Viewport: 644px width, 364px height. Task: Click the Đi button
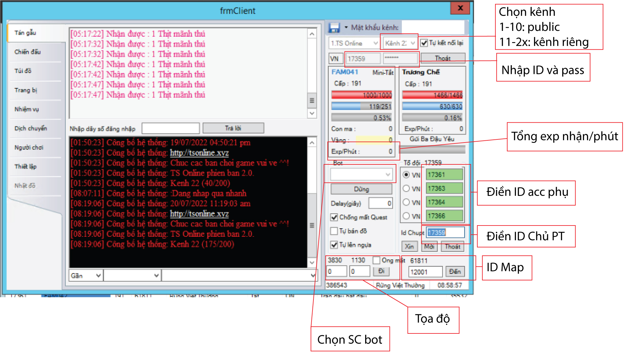(381, 271)
